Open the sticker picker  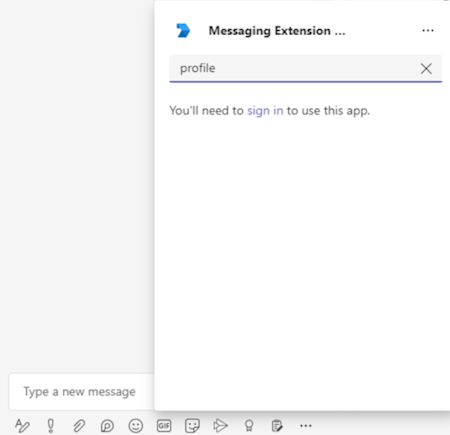(192, 426)
